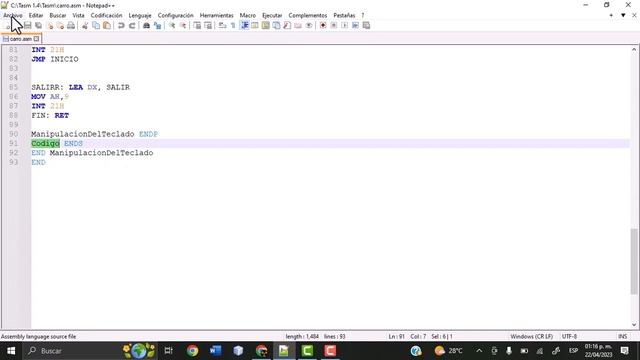640x360 pixels.
Task: Click the Undo arrow icon
Action: [x=121, y=25]
